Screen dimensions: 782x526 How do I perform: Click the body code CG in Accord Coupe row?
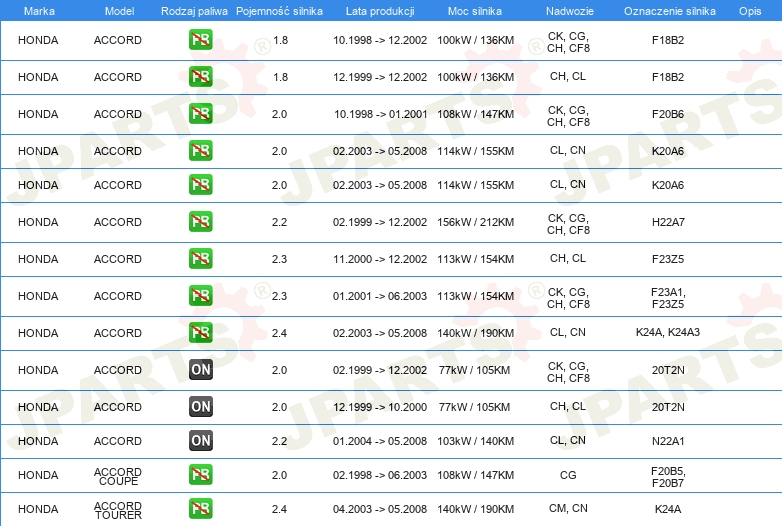(x=568, y=475)
